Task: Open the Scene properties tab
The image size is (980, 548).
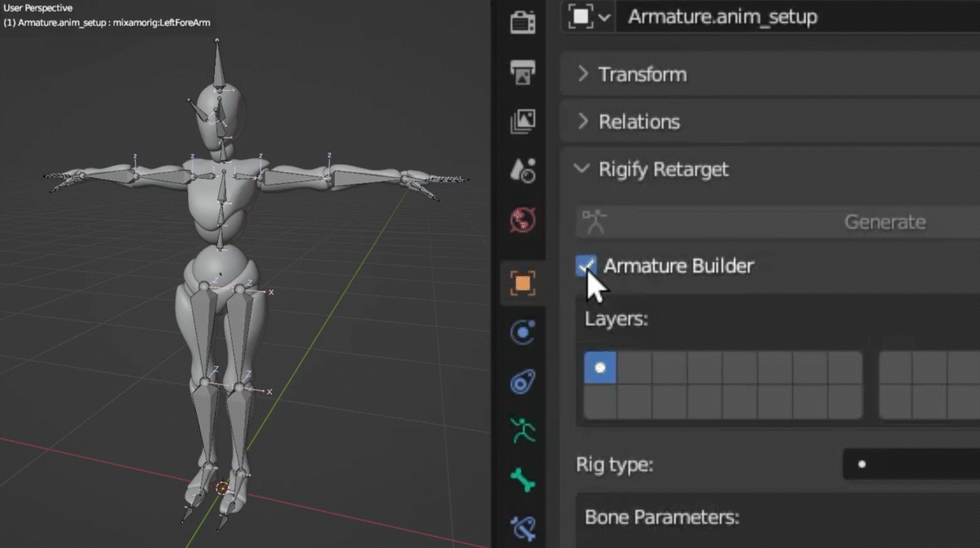Action: click(523, 170)
